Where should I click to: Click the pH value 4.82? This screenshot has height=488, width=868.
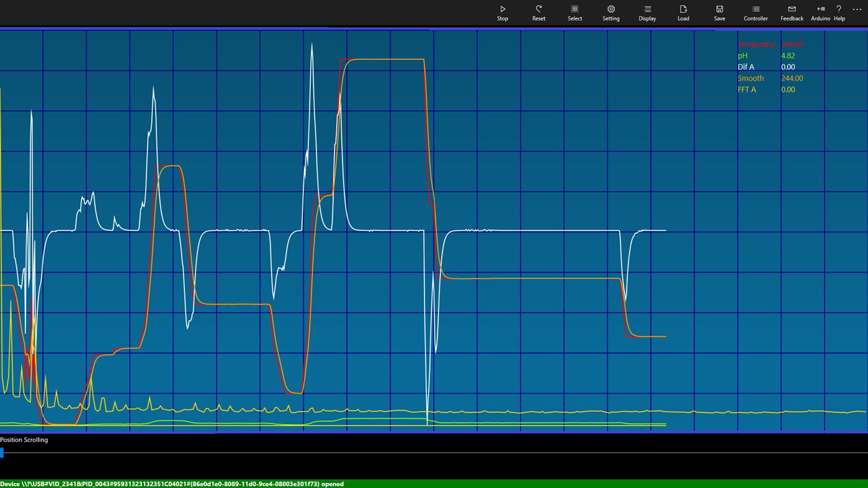[x=788, y=56]
